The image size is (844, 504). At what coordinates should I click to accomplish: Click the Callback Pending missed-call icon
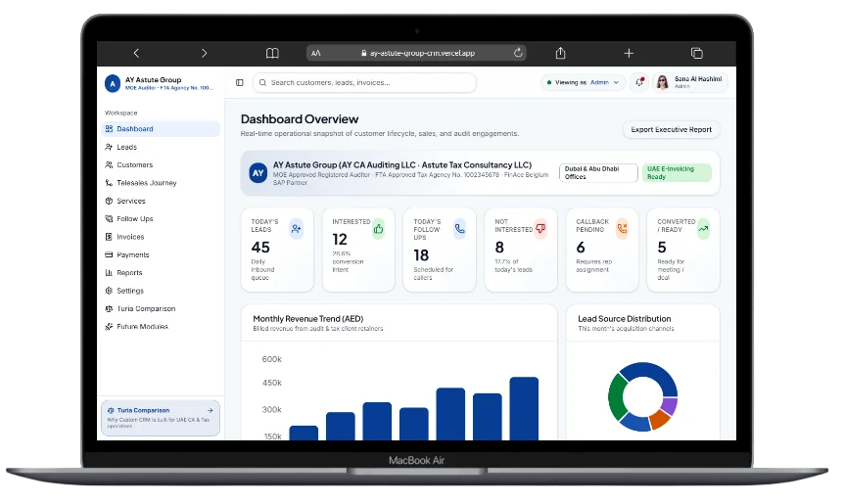click(623, 229)
